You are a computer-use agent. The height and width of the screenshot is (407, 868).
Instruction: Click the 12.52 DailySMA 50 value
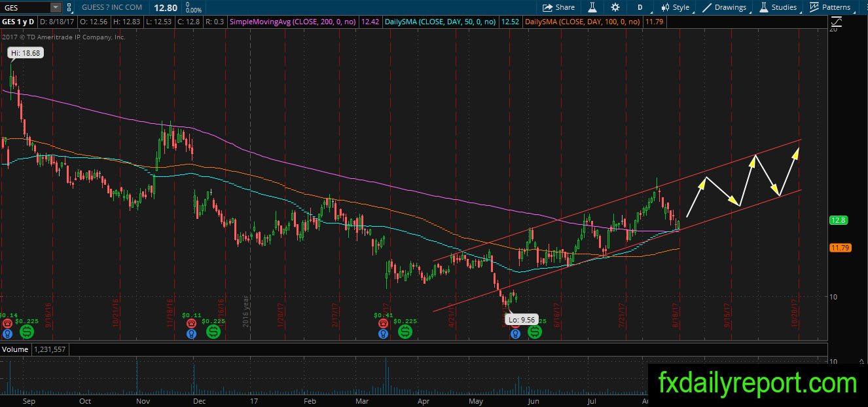510,22
